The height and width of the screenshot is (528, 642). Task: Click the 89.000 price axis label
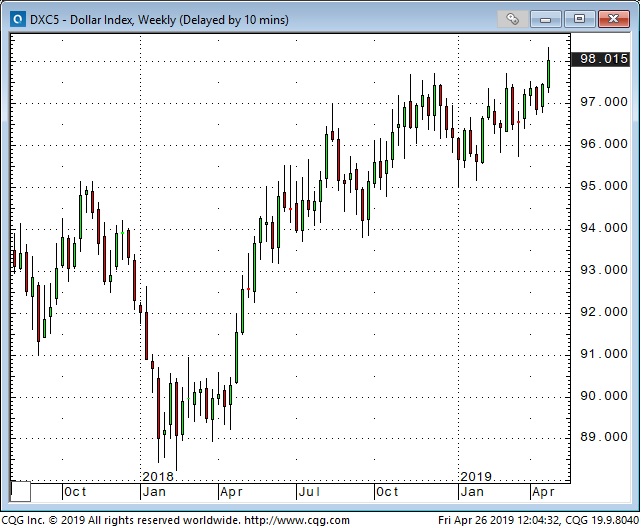(x=604, y=437)
